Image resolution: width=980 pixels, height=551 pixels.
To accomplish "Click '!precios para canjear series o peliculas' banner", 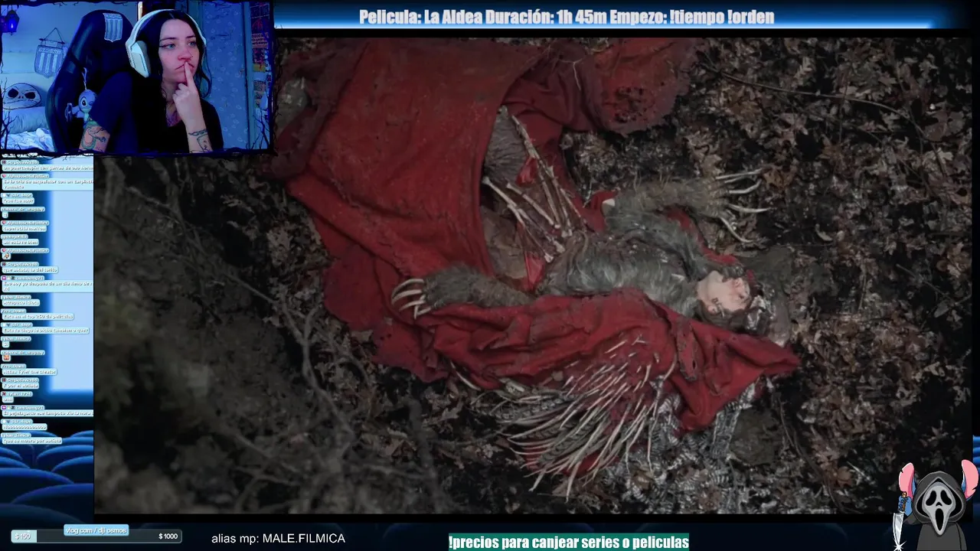I will click(x=569, y=542).
